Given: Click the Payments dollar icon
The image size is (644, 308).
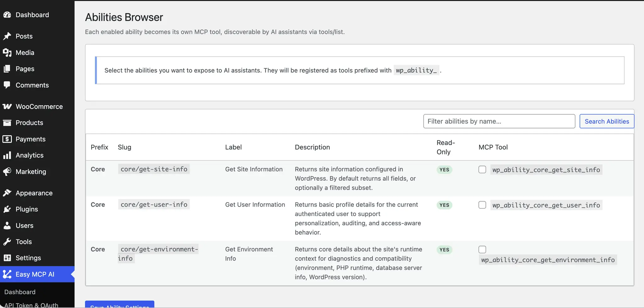Looking at the screenshot, I should coord(7,139).
